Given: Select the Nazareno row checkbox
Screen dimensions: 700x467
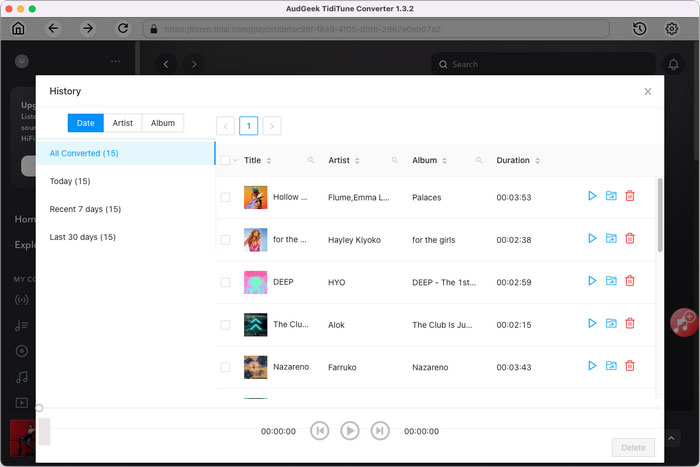Looking at the screenshot, I should click(x=225, y=367).
